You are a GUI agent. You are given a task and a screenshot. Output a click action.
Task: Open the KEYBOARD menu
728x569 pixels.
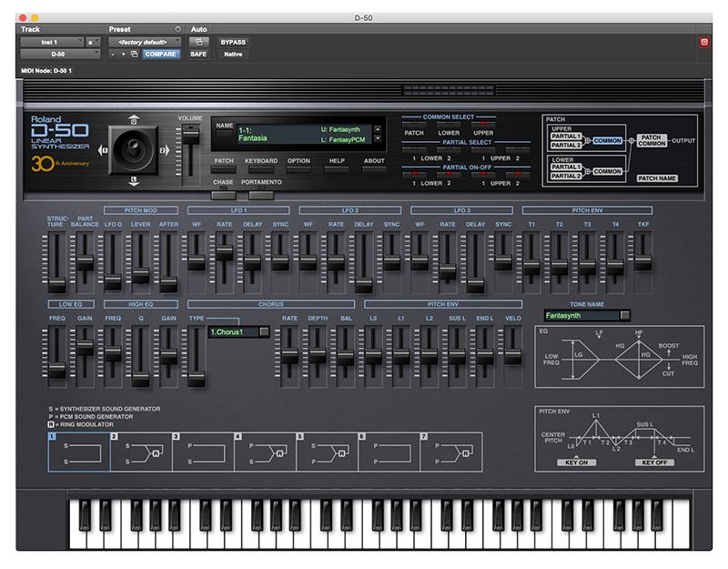(261, 169)
